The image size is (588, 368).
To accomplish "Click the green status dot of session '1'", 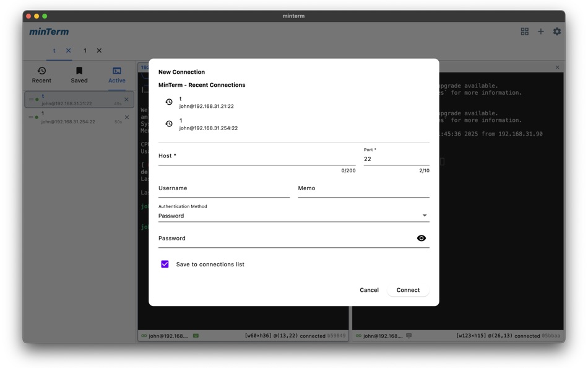I will tap(37, 117).
